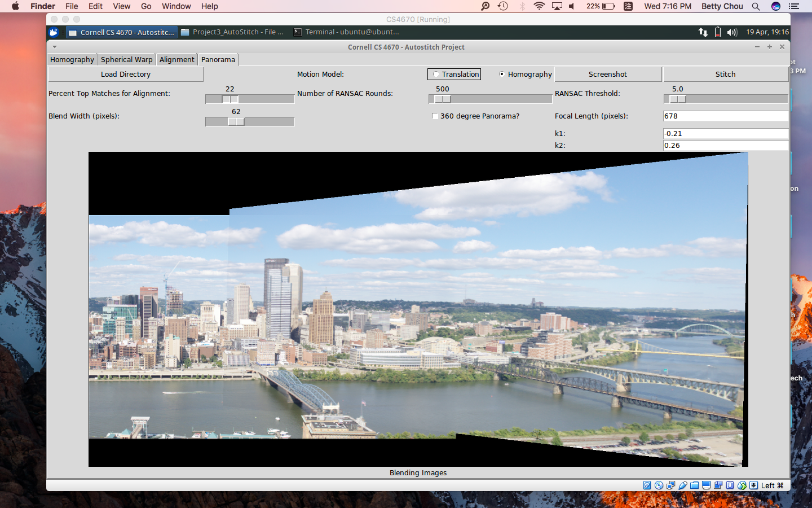Click the VirtualBox USB device status icon
This screenshot has width=812, height=508.
(x=682, y=485)
